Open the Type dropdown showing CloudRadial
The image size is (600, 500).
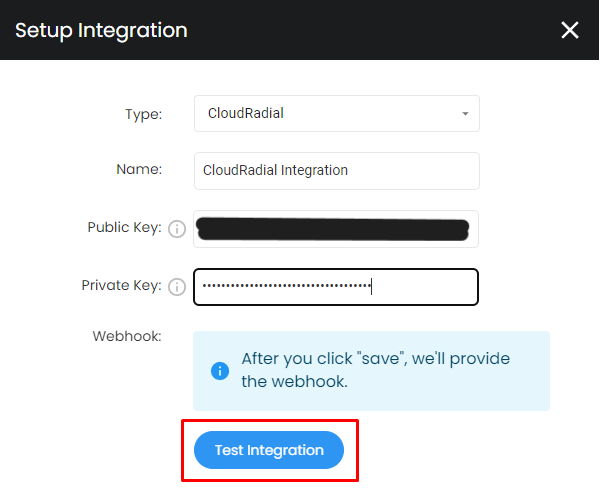coord(337,114)
